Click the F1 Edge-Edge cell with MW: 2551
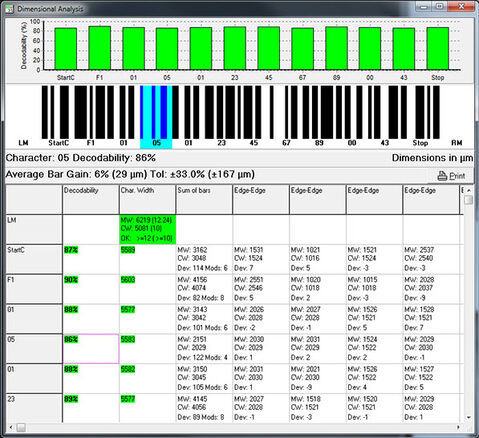This screenshot has height=438, width=479. [x=261, y=289]
